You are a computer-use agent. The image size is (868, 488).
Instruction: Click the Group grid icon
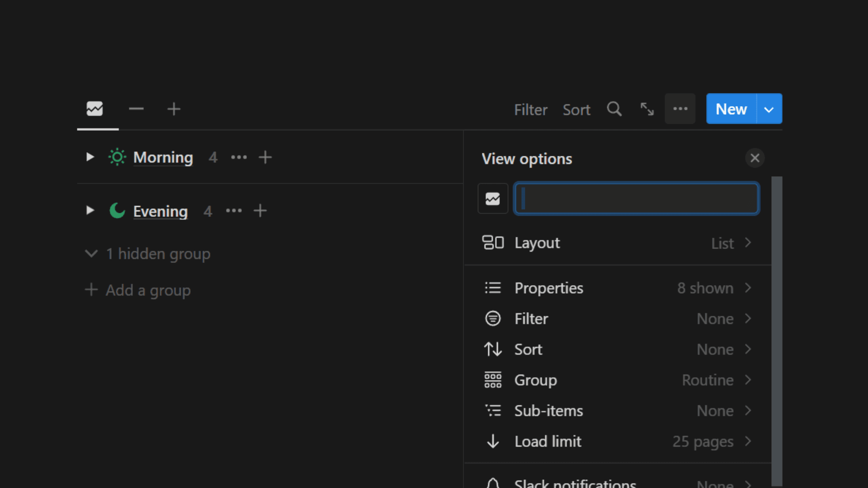493,380
